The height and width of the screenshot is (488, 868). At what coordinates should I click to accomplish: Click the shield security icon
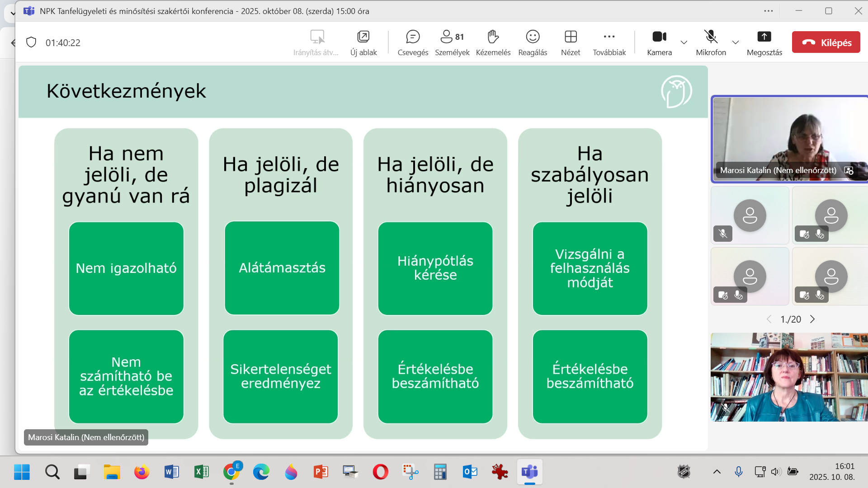coord(31,42)
